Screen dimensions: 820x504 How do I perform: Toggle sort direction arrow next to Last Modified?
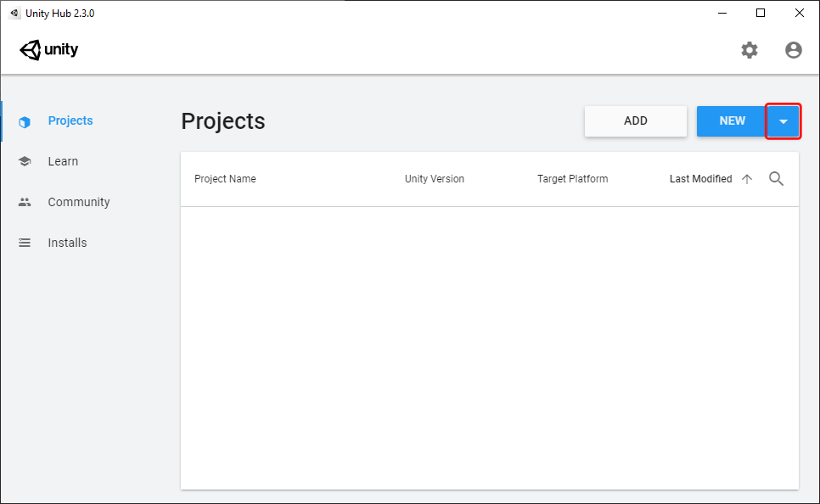747,179
